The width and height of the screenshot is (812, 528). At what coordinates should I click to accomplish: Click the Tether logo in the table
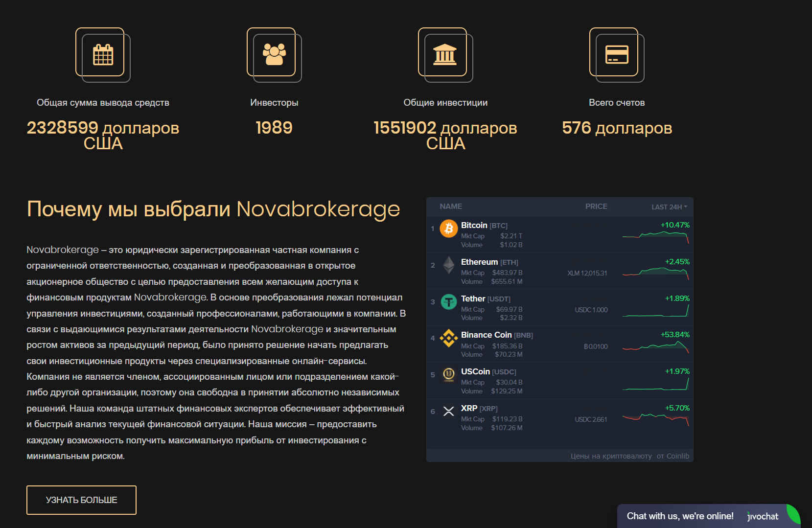pos(448,302)
